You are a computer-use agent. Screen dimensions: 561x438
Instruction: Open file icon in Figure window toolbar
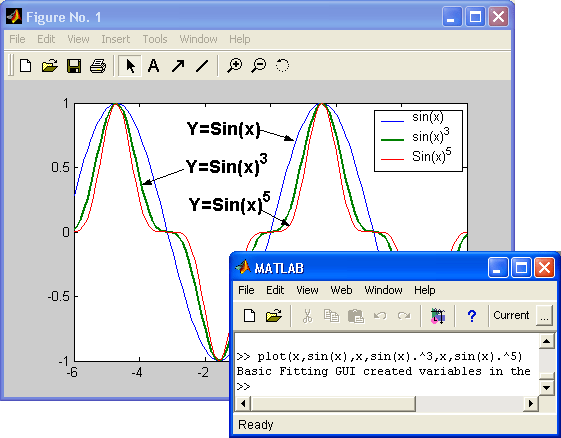click(49, 66)
